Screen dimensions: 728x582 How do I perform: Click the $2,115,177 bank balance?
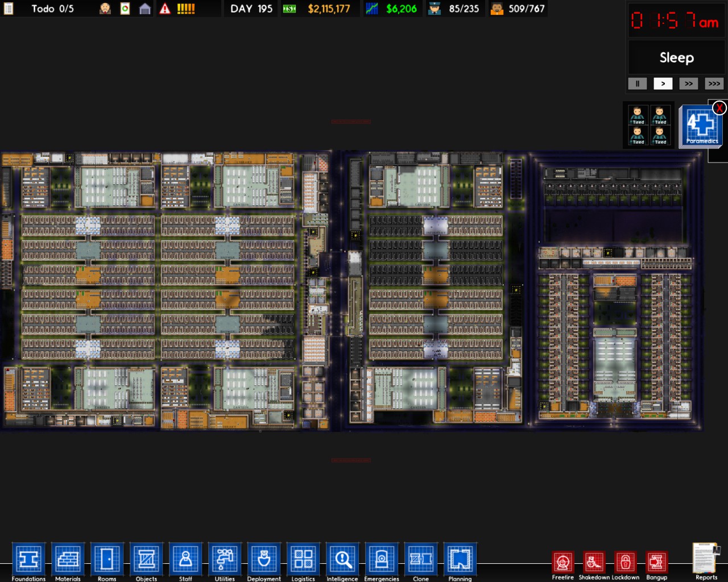[329, 9]
